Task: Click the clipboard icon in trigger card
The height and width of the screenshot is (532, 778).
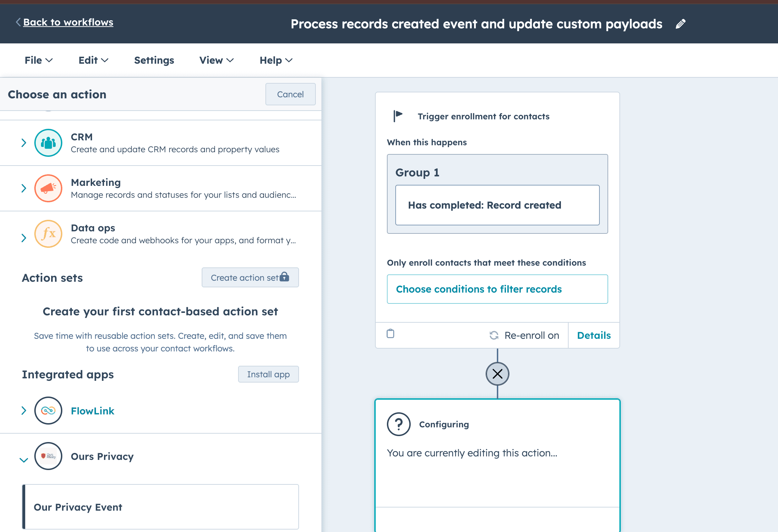Action: tap(390, 334)
